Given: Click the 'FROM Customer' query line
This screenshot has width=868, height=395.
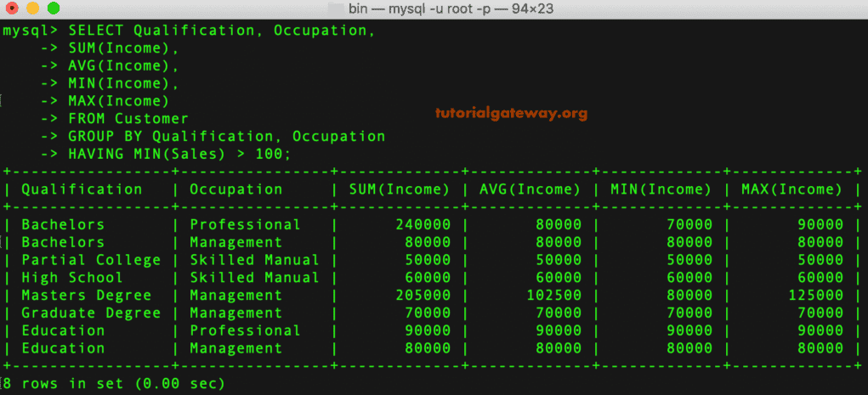Looking at the screenshot, I should (x=128, y=119).
